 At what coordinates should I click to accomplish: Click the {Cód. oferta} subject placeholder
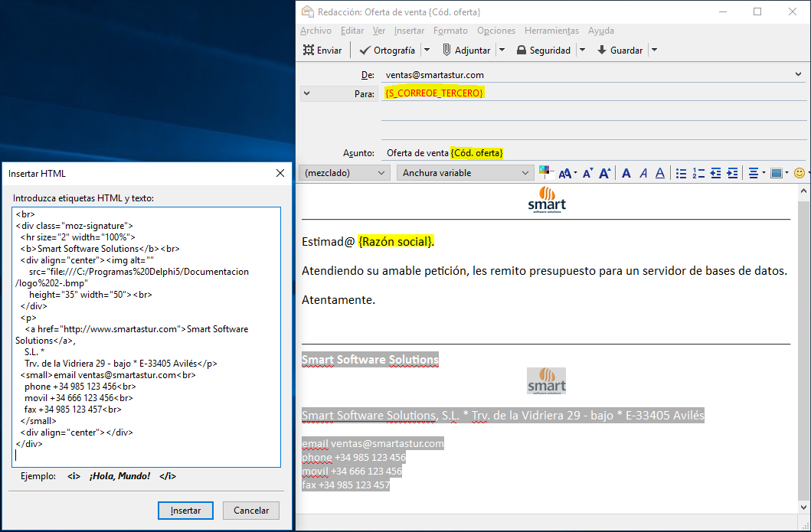coord(476,153)
